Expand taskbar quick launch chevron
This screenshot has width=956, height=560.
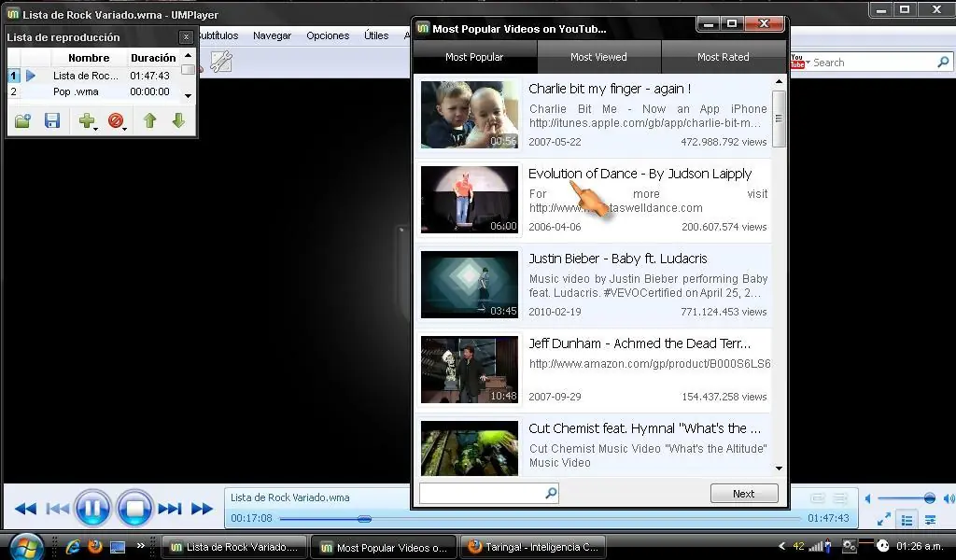141,545
